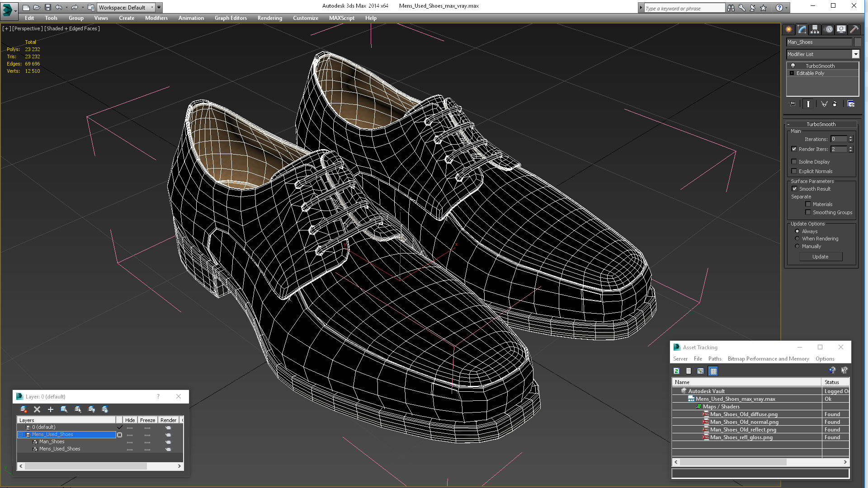Expand the Editable Poly sub-objects
This screenshot has height=488, width=868.
click(x=792, y=73)
